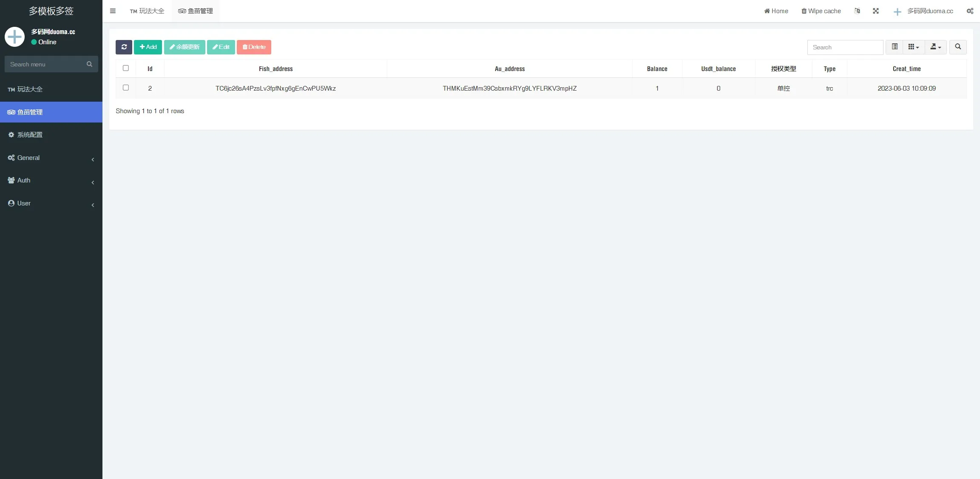Click the refresh table icon button
This screenshot has width=980, height=479.
click(124, 47)
